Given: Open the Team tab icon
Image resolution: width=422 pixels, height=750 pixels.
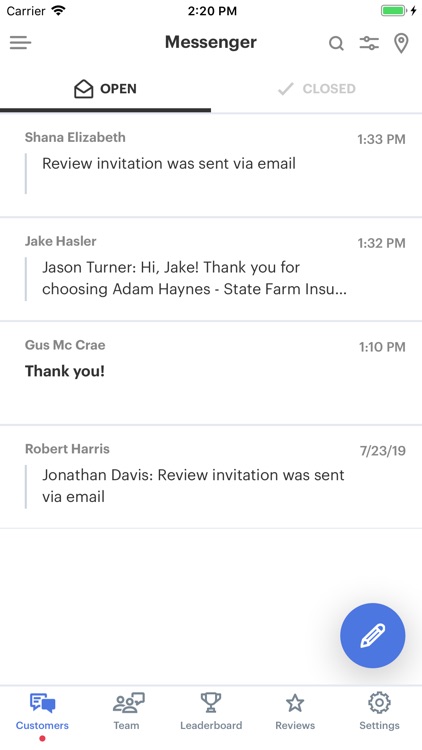Looking at the screenshot, I should coord(127,703).
